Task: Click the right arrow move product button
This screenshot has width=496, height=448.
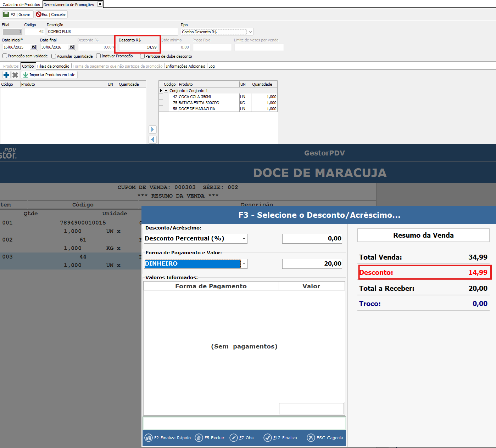Action: coord(152,129)
